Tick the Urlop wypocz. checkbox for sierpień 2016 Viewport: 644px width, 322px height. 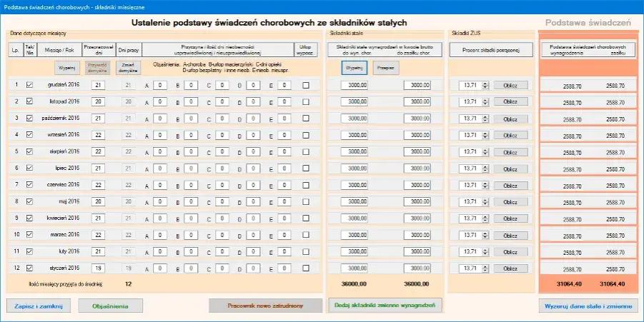pos(306,152)
